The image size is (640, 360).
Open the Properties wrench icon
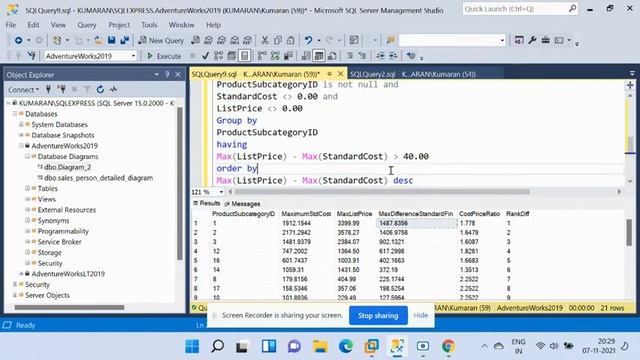coord(532,40)
